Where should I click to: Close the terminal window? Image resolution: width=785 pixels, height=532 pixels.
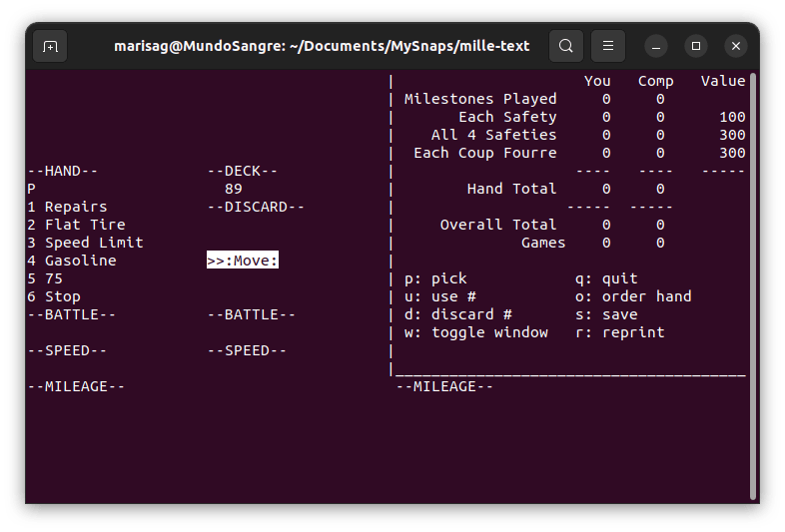coord(736,47)
